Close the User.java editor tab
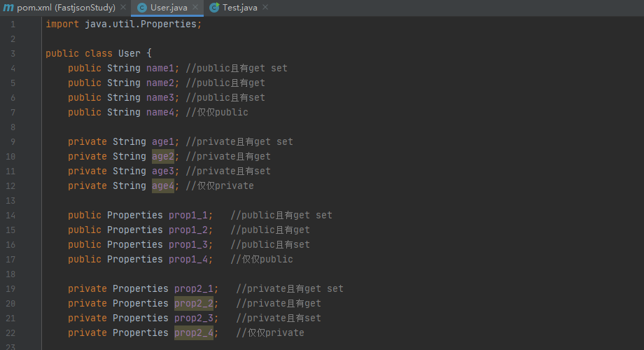Image resolution: width=644 pixels, height=350 pixels. click(x=195, y=8)
